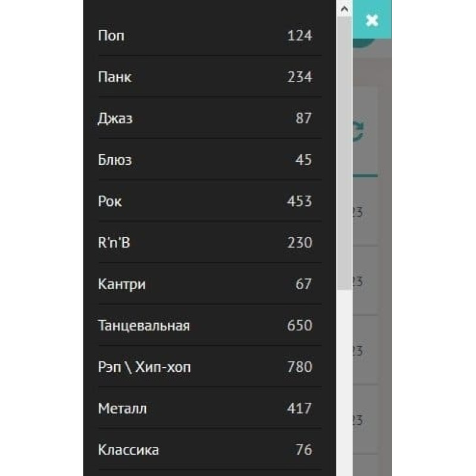This screenshot has height=476, width=476.
Task: Select the Рок genre entry
Action: pos(109,201)
